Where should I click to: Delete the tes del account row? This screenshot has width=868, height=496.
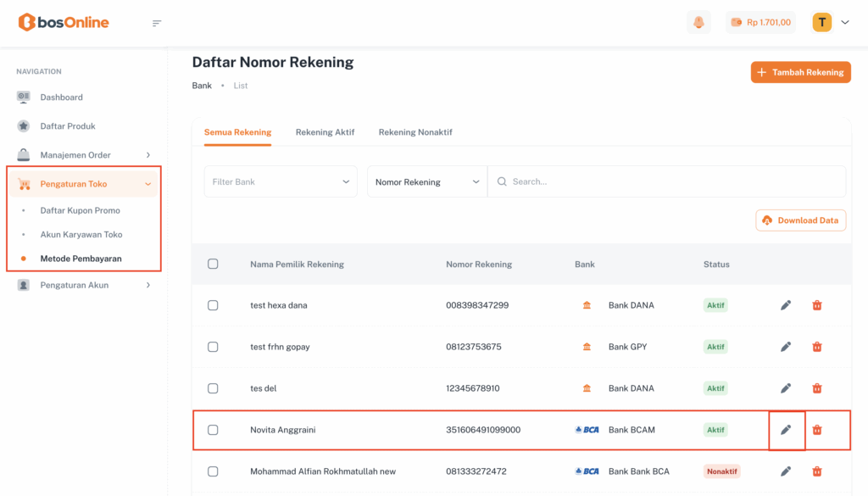point(817,388)
